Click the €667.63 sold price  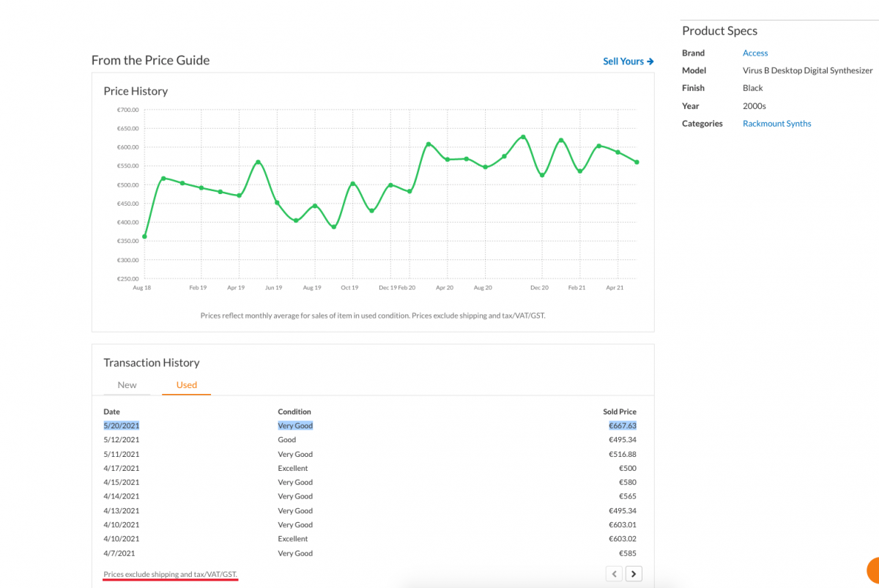coord(623,425)
